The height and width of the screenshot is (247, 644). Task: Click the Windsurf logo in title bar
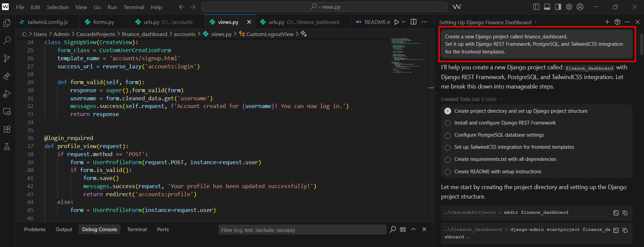(5, 7)
